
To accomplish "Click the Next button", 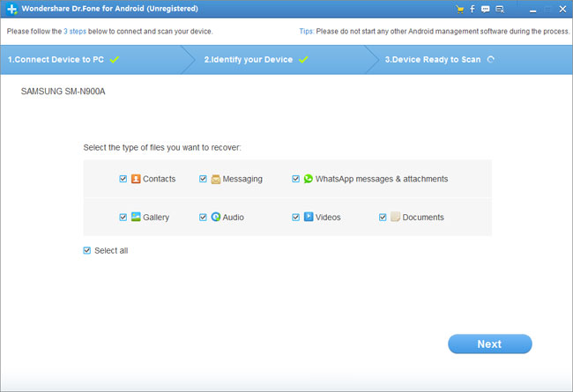I will 489,344.
